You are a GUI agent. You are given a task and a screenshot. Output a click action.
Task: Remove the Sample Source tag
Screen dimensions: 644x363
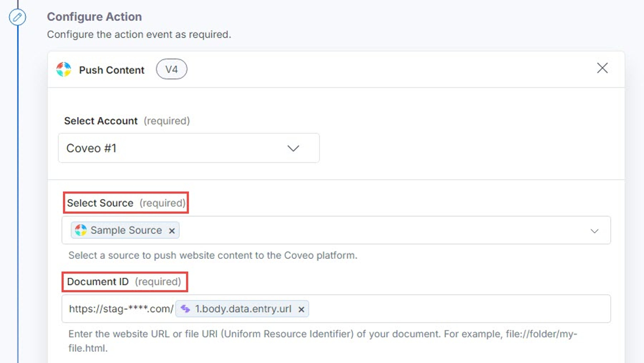point(172,231)
